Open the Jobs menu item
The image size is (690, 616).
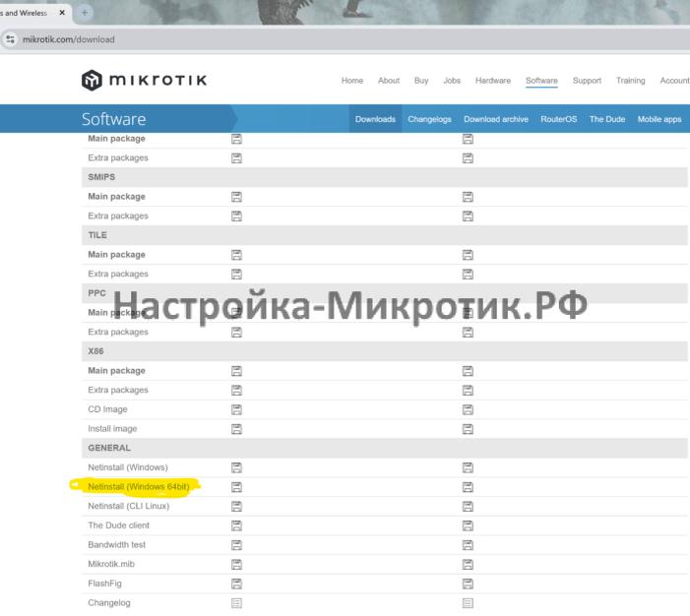[x=452, y=81]
